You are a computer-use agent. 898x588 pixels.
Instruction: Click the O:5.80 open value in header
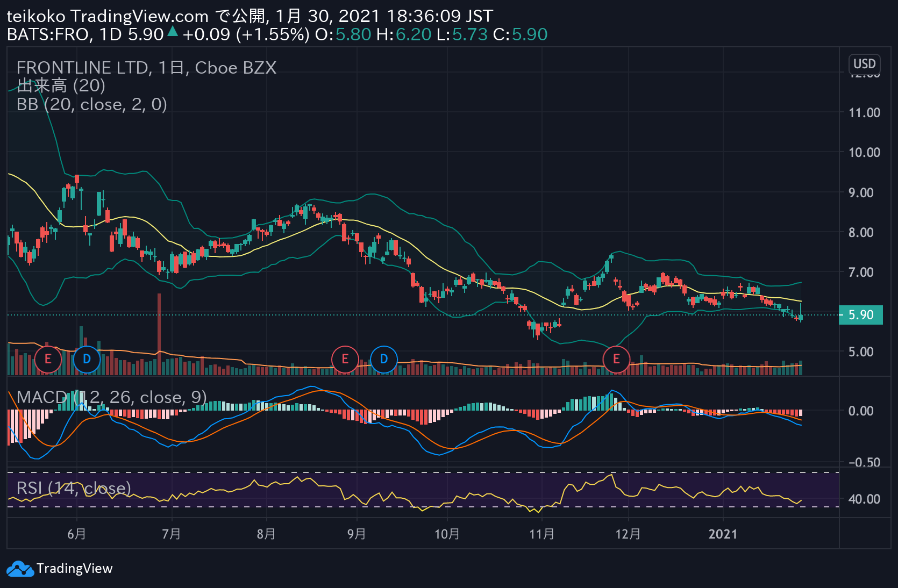coord(343,34)
